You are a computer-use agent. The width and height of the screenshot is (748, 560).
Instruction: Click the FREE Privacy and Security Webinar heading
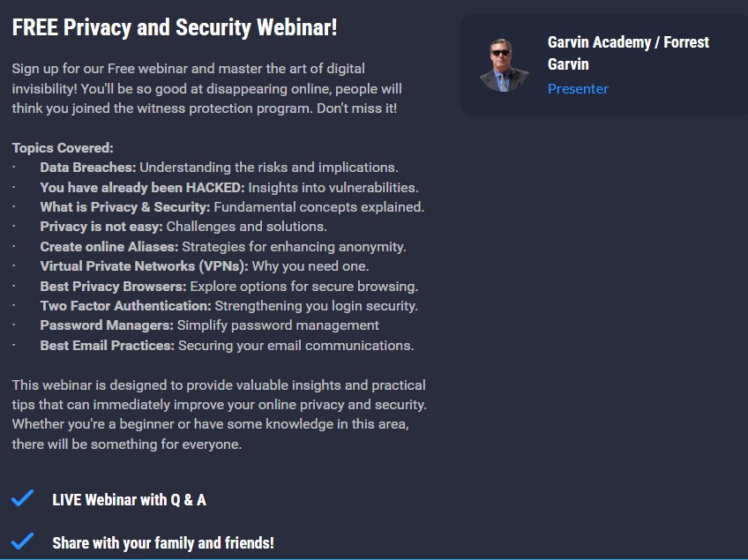(x=175, y=27)
